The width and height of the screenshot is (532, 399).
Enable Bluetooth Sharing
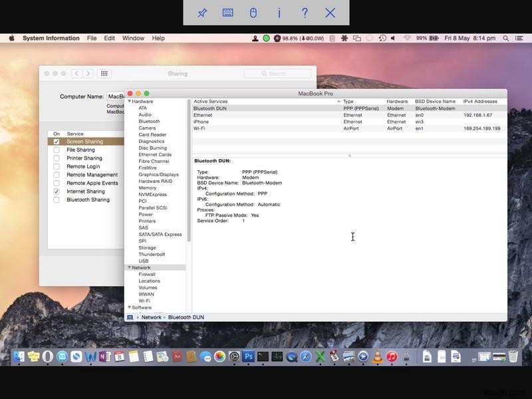coord(57,199)
